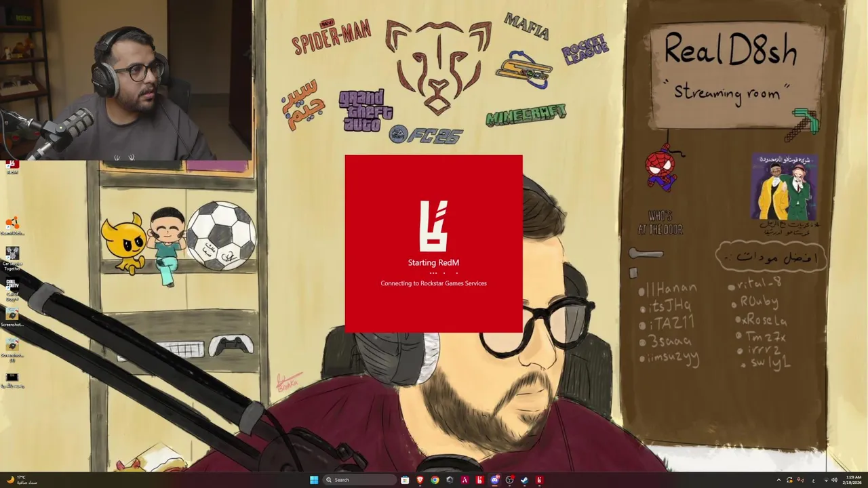
Task: Switch to Discord on the taskbar
Action: pos(494,480)
